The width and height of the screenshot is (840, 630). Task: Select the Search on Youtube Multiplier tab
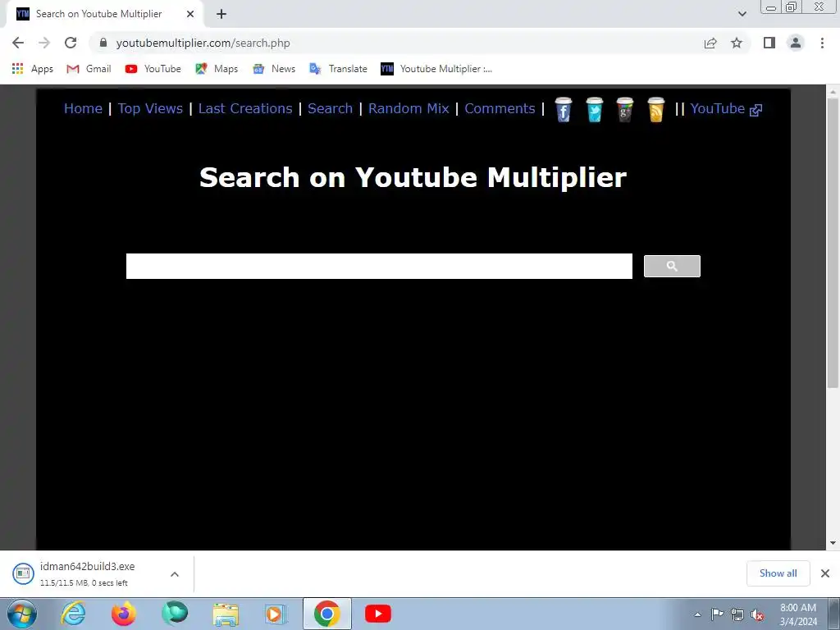(105, 15)
